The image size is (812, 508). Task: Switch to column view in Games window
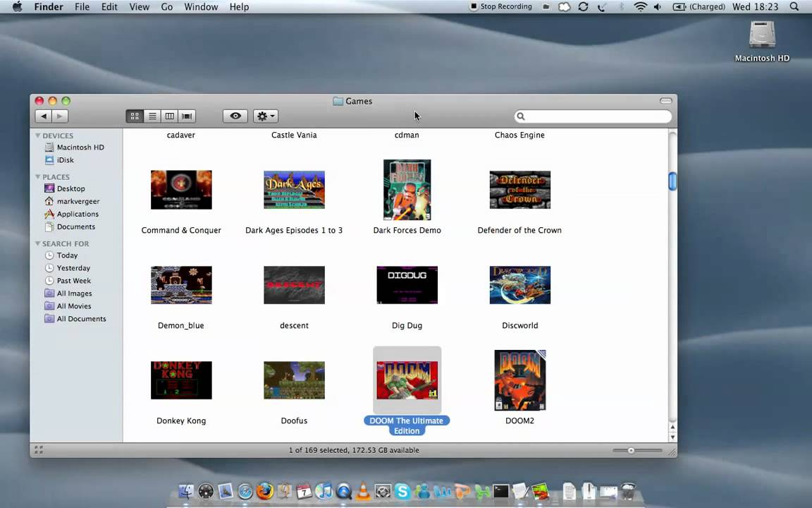point(169,116)
